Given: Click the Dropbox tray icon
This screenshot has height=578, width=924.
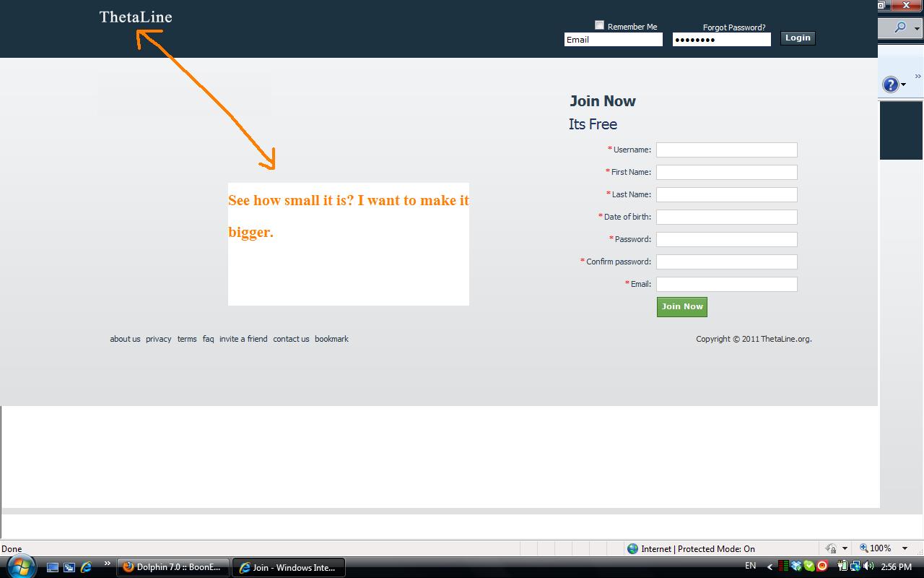Looking at the screenshot, I should (x=797, y=566).
